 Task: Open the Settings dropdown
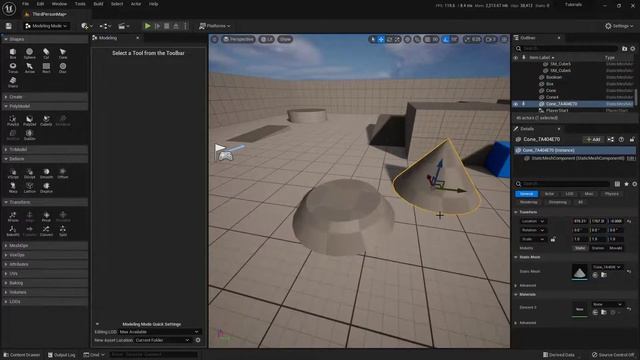point(619,26)
